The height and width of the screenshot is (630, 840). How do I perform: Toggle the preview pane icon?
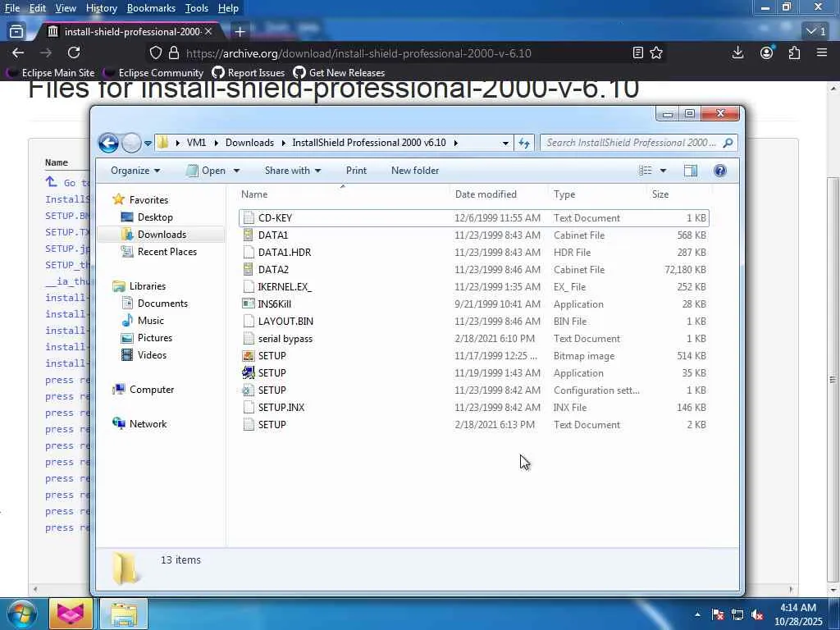[x=691, y=171]
